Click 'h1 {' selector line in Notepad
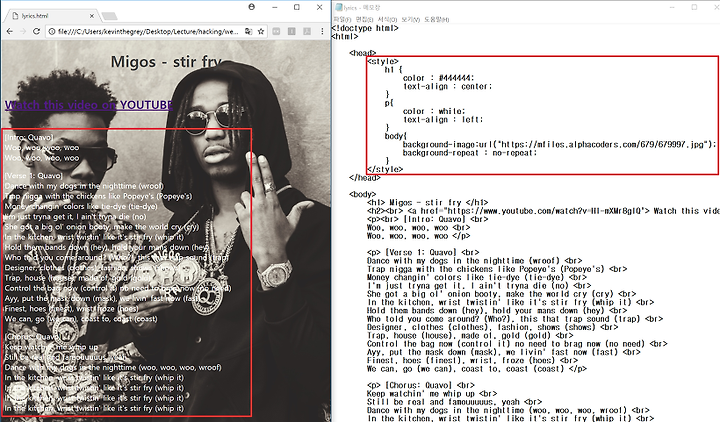Viewport: 720px width, 422px height. pos(394,70)
